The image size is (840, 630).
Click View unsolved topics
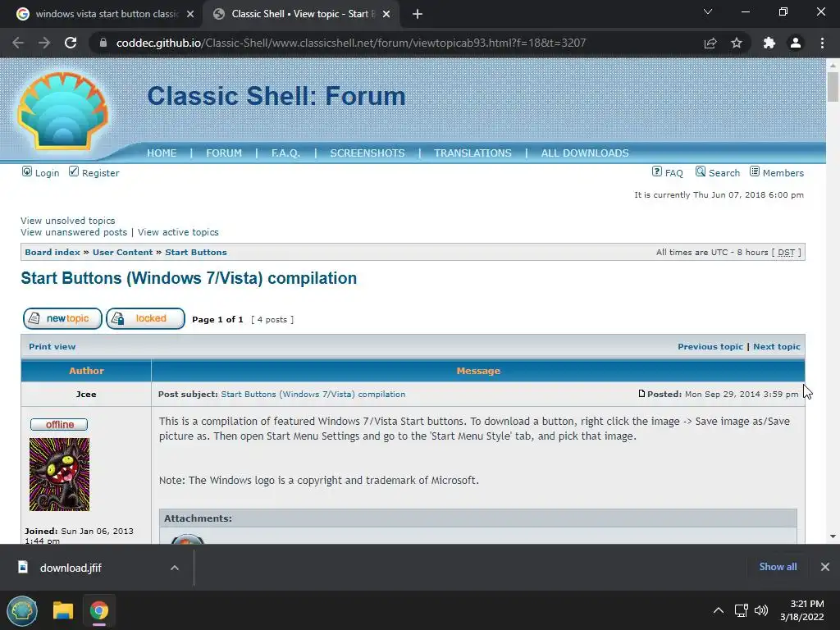coord(68,221)
